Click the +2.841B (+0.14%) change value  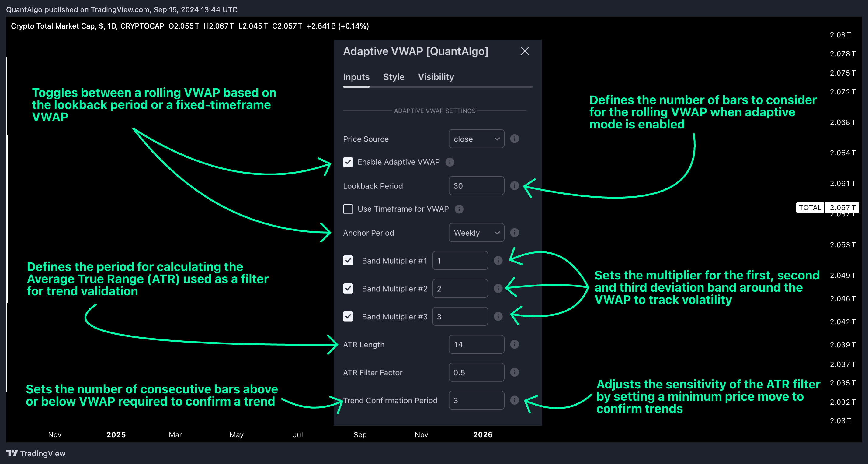point(337,26)
